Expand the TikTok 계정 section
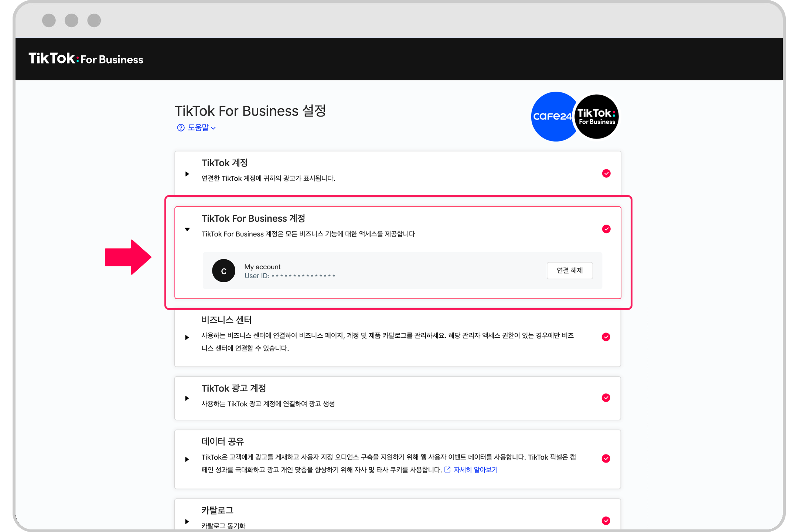The image size is (798, 532). tap(187, 174)
